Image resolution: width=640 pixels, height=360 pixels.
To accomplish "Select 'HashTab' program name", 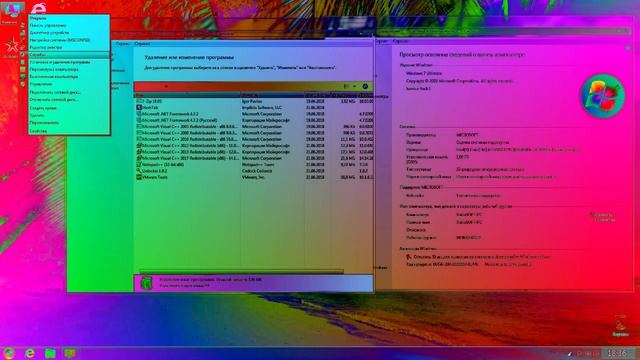I will pos(150,107).
